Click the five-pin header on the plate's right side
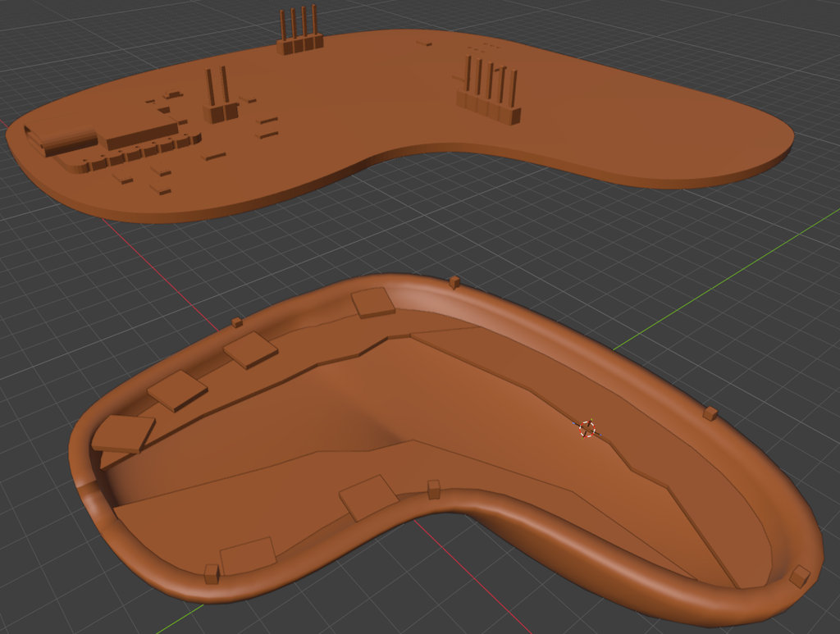Viewport: 840px width, 634px height. click(x=489, y=91)
